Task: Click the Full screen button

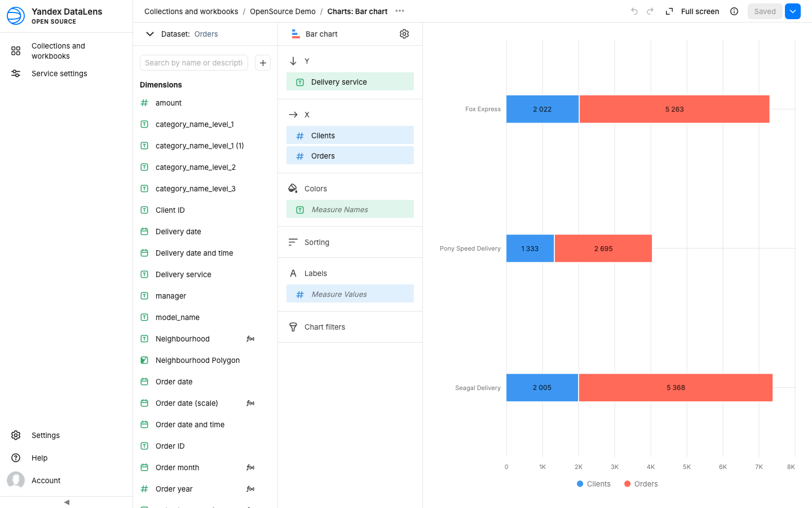Action: click(x=692, y=11)
